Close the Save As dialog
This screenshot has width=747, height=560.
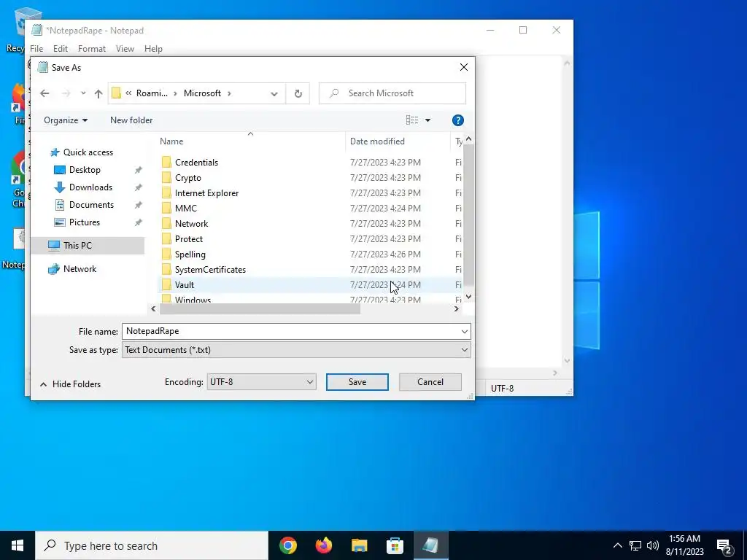[x=463, y=68]
